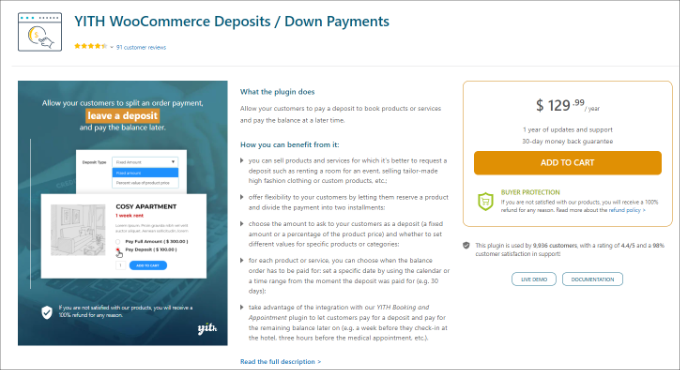Click arrow bullet before 'choose the amount'
Viewport: 680px width, 370px height.
[x=242, y=224]
